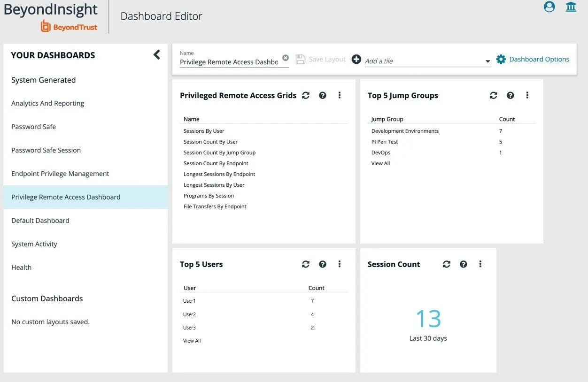Open Longest Sessions By Endpoint grid
The width and height of the screenshot is (588, 382).
pyautogui.click(x=219, y=174)
